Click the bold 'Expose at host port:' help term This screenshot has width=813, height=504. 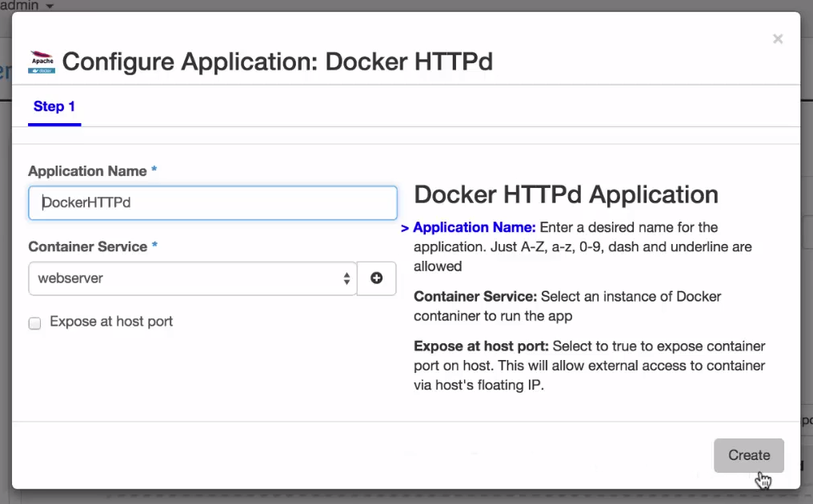coord(481,346)
